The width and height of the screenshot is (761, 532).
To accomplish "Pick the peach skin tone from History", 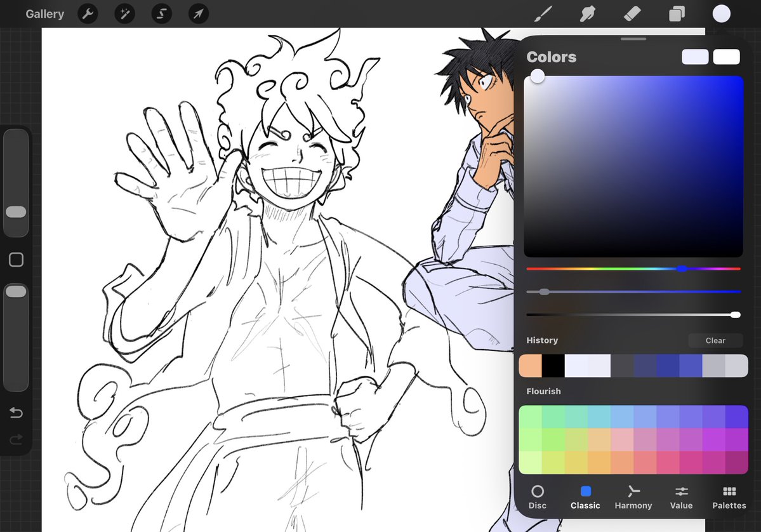I will click(531, 366).
